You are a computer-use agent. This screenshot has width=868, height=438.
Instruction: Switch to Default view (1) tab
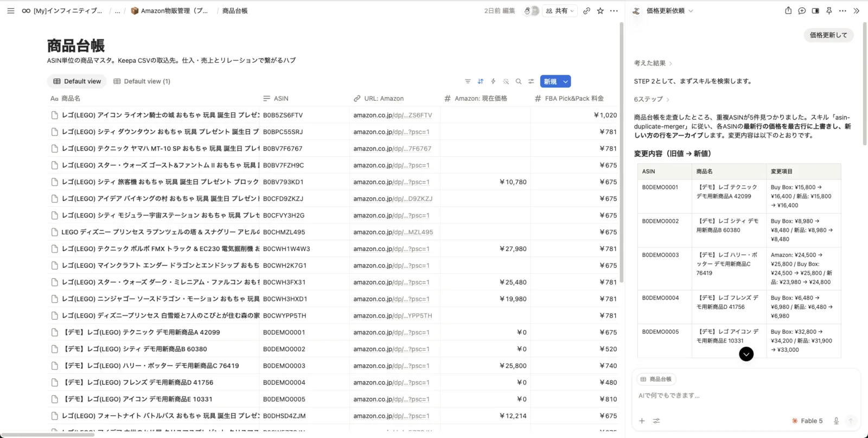(x=142, y=81)
